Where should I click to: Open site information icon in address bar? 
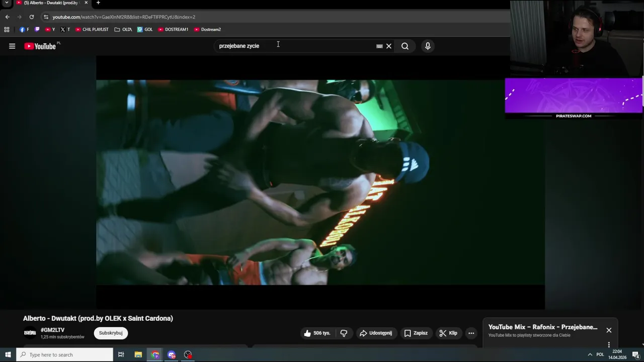coord(46,17)
